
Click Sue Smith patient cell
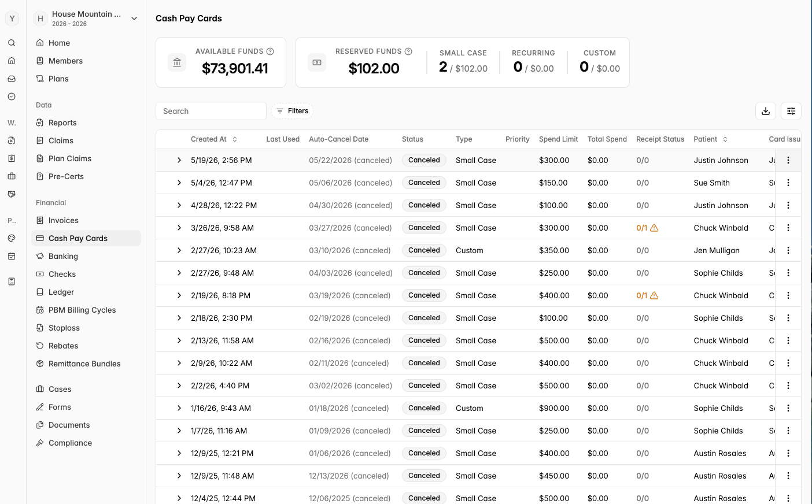point(711,183)
